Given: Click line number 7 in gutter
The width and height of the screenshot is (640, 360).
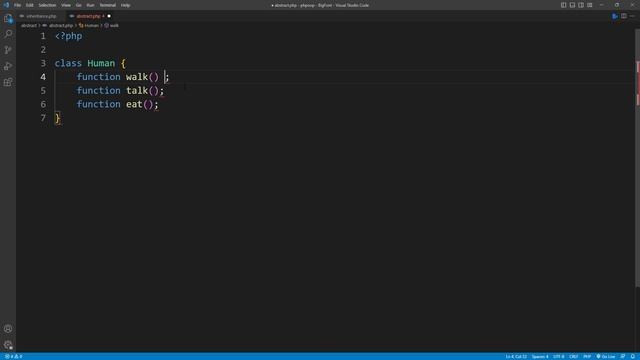Looking at the screenshot, I should [43, 118].
